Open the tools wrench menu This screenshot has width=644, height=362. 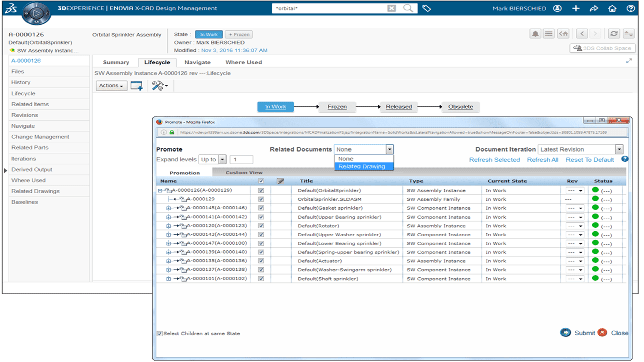coord(160,86)
